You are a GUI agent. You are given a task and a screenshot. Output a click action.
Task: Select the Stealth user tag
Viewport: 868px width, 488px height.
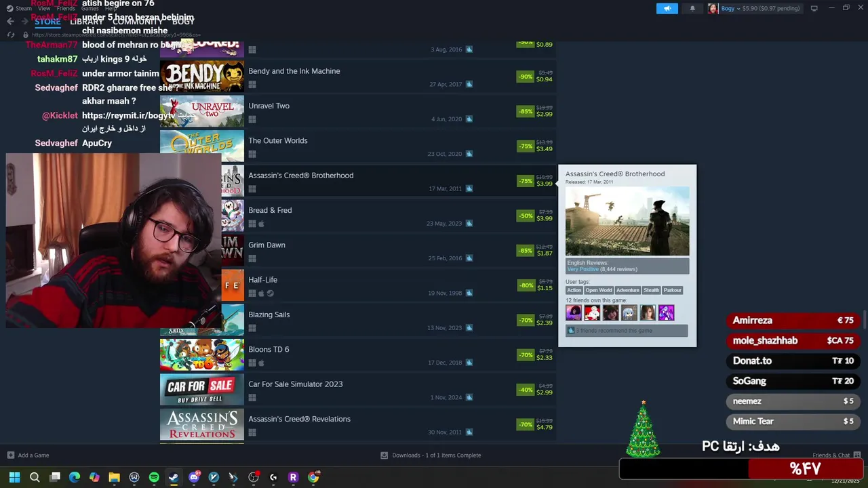651,290
